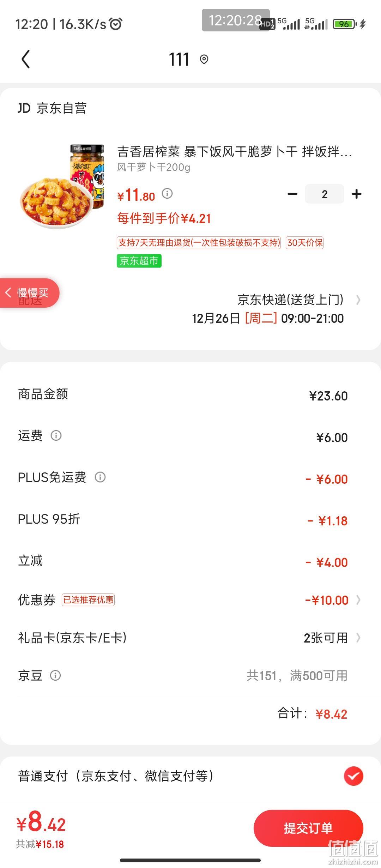Screen dimensions: 381x868
Task: Tap the 京东超市 green tag
Action: pyautogui.click(x=139, y=261)
